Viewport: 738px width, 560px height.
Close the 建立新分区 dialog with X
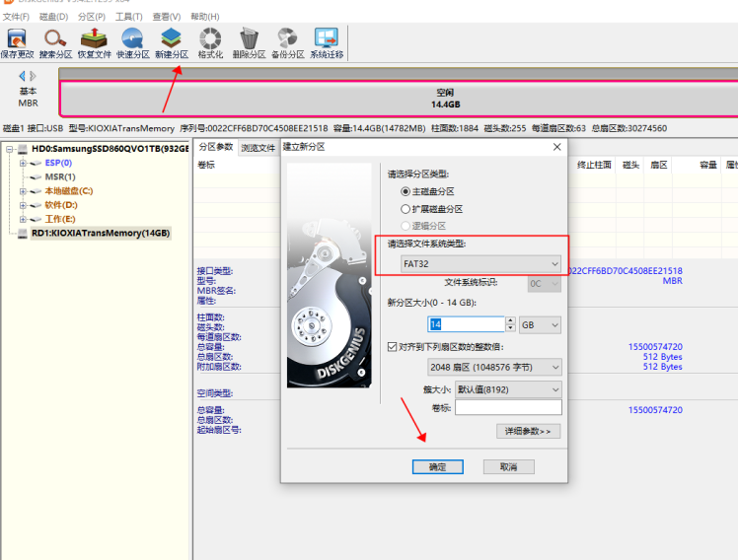[x=556, y=147]
